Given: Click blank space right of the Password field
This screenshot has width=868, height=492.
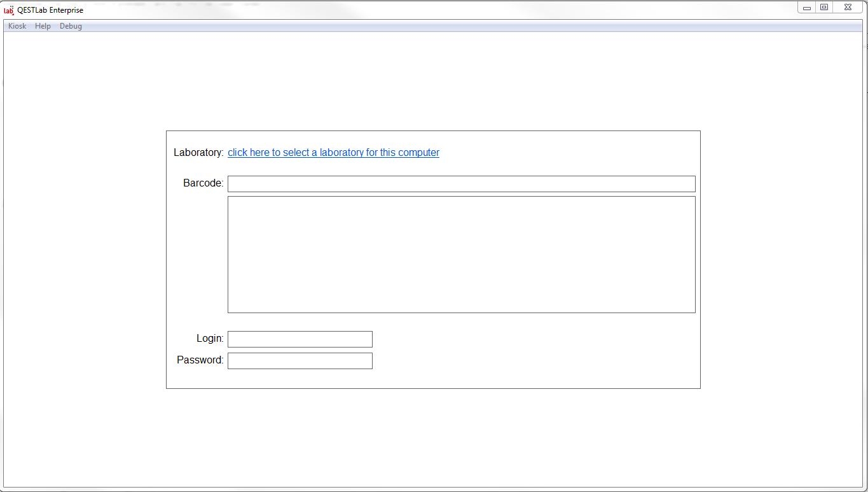Looking at the screenshot, I should (534, 361).
